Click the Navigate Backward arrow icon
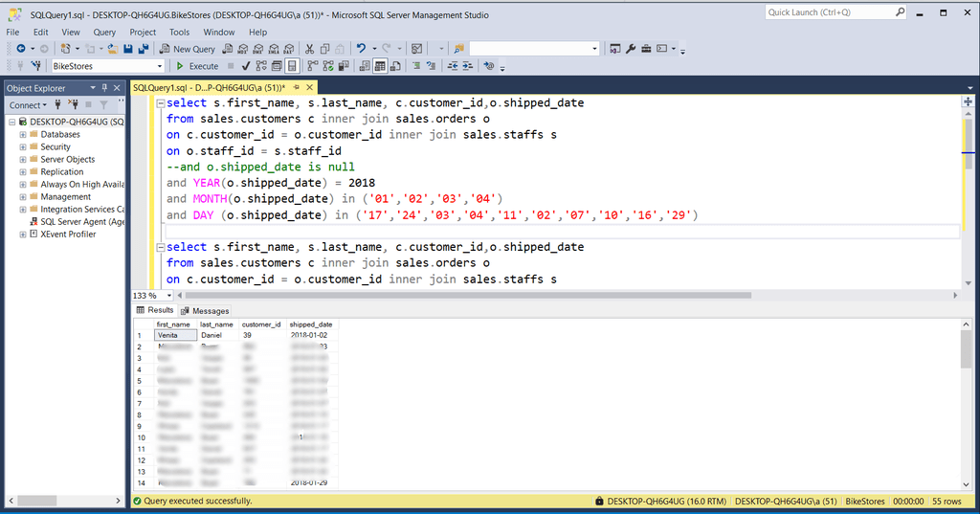 click(21, 49)
